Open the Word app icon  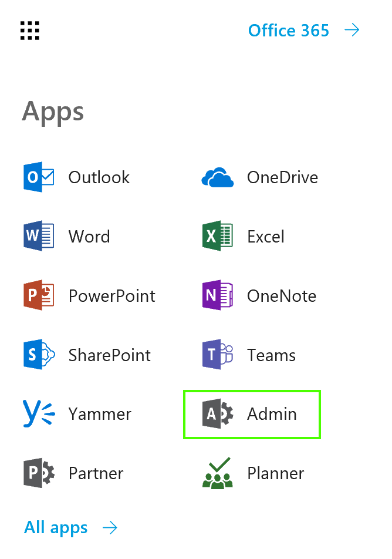point(39,236)
